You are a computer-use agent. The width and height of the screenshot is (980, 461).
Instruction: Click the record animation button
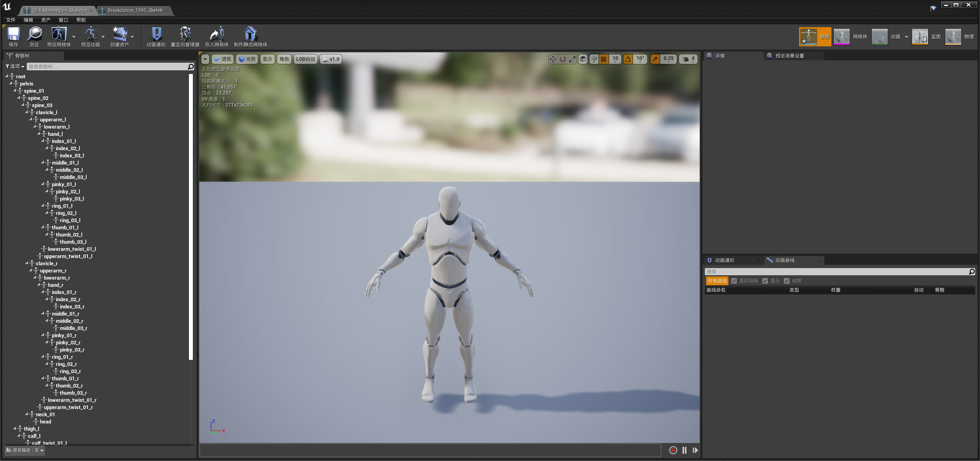click(x=673, y=450)
